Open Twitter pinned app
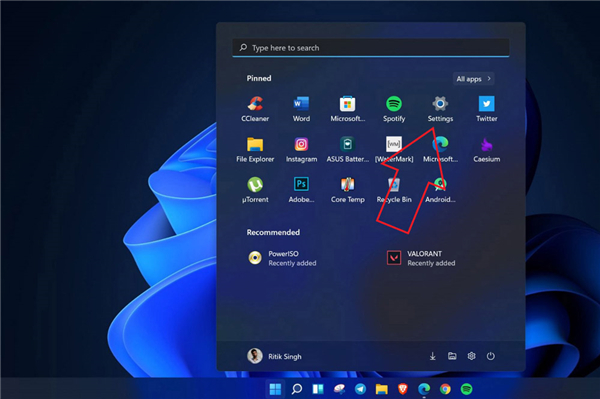600x399 pixels. pos(486,109)
